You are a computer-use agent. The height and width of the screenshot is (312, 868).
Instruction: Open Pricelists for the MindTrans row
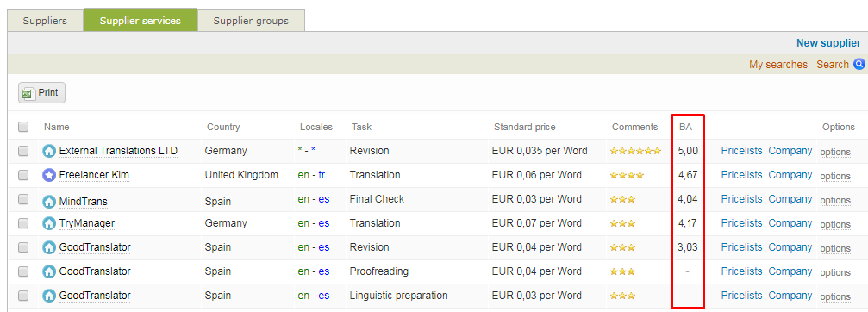click(742, 198)
